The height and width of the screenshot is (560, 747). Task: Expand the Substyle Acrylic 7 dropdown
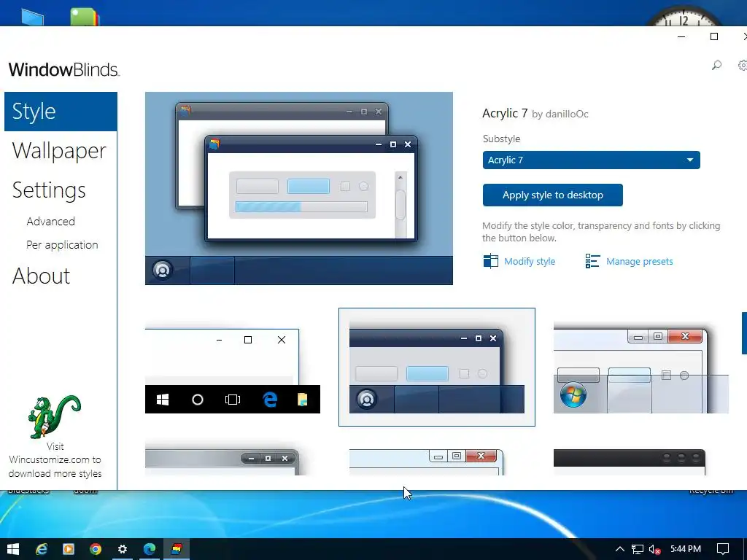591,160
